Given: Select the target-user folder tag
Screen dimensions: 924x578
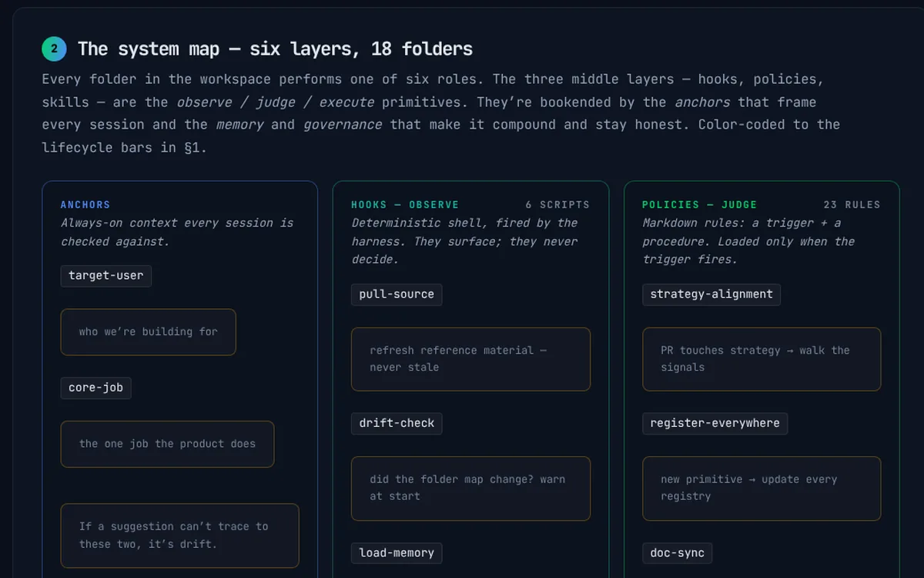Looking at the screenshot, I should point(106,276).
